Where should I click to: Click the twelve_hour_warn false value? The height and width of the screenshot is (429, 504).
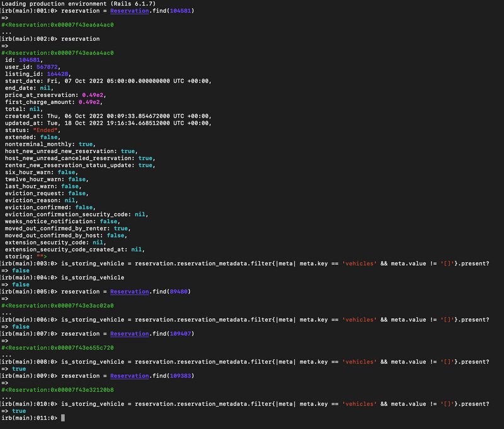tap(77, 180)
